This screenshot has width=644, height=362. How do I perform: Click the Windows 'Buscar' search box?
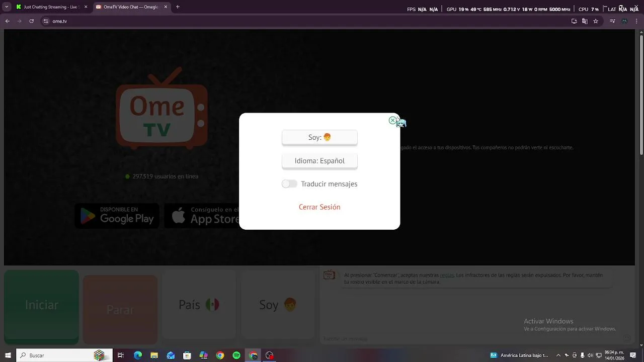click(x=64, y=355)
